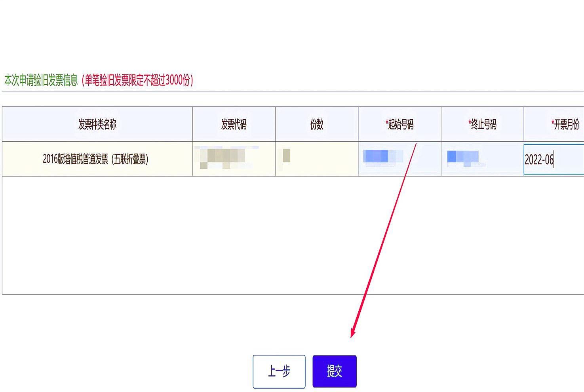The height and width of the screenshot is (392, 584).
Task: Click the 本次申请验旧发票信息 heading
Action: 41,80
